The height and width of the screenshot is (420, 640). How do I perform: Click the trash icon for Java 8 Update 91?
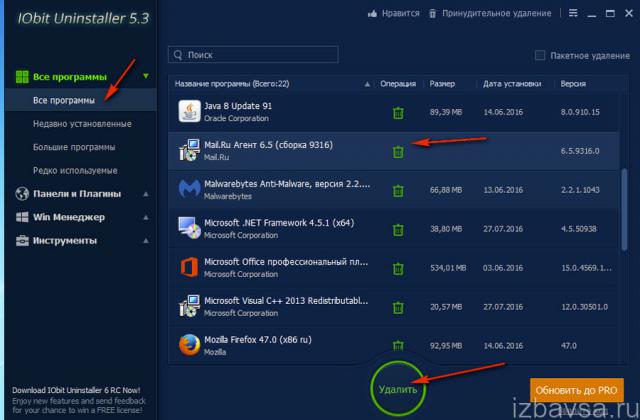pos(398,113)
